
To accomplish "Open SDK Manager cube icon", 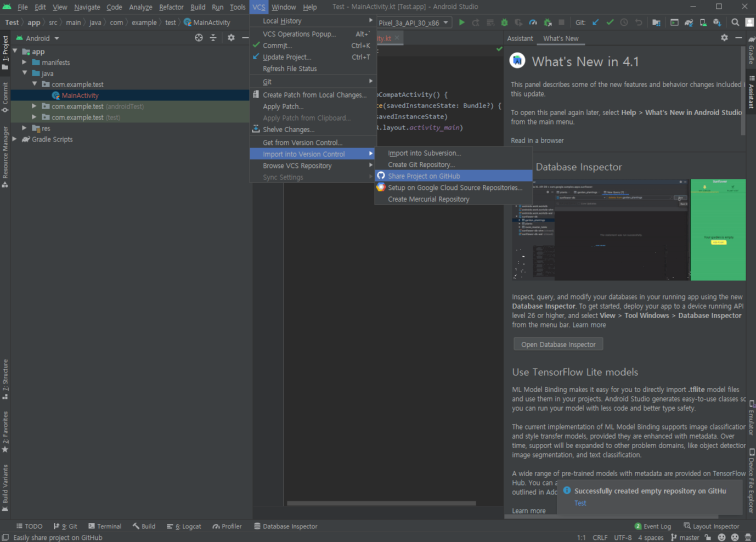I will pyautogui.click(x=717, y=22).
